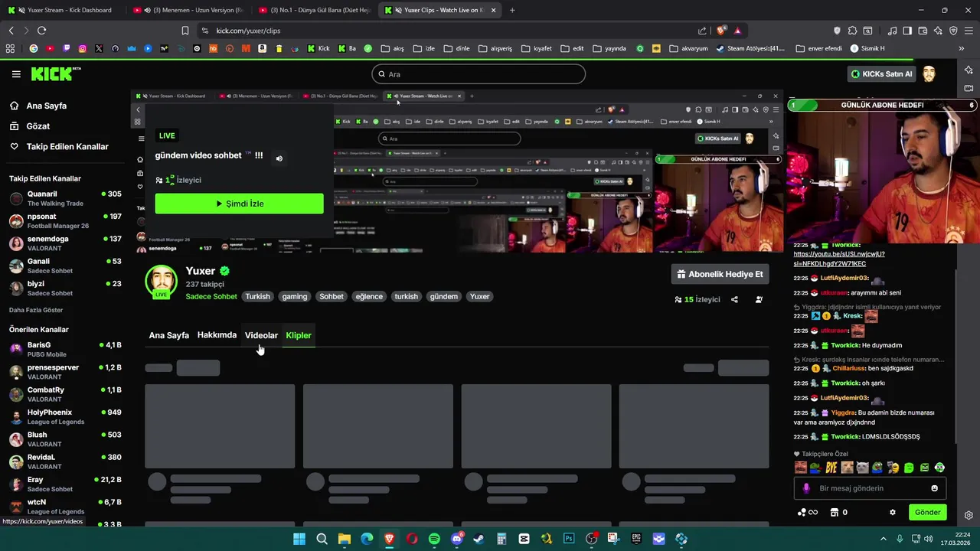This screenshot has width=980, height=551.
Task: Open browser extensions puzzle icon
Action: (x=852, y=31)
